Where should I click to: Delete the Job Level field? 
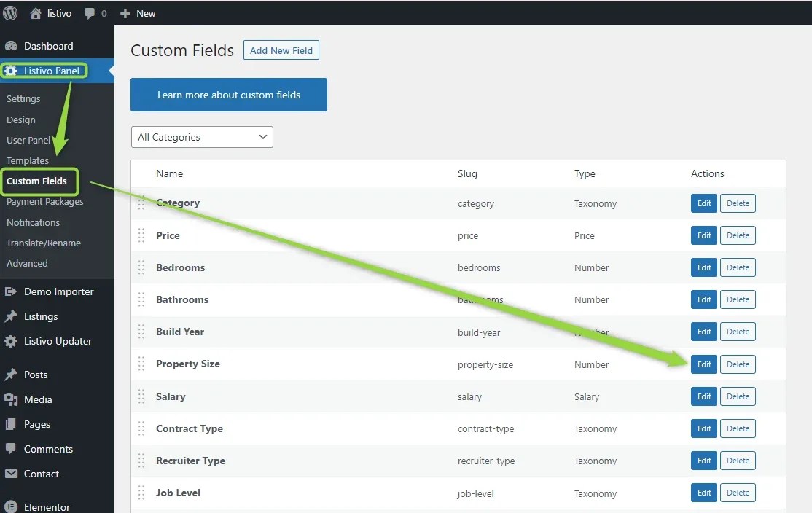coord(738,493)
